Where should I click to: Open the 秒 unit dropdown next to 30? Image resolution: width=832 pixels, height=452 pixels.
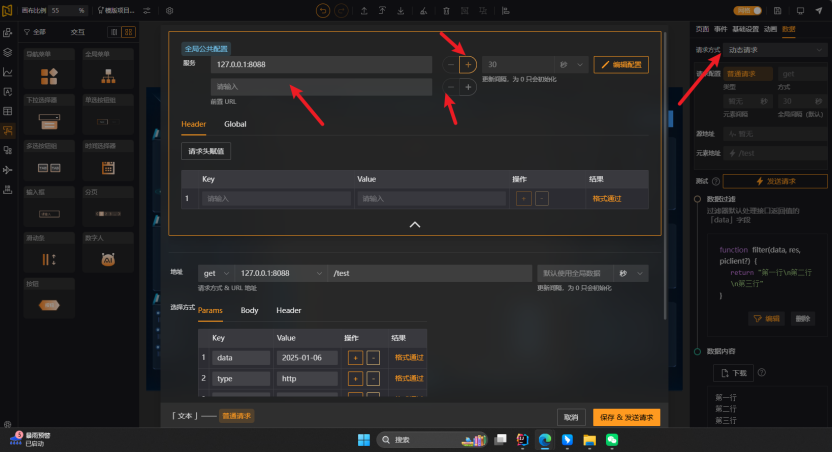click(571, 65)
